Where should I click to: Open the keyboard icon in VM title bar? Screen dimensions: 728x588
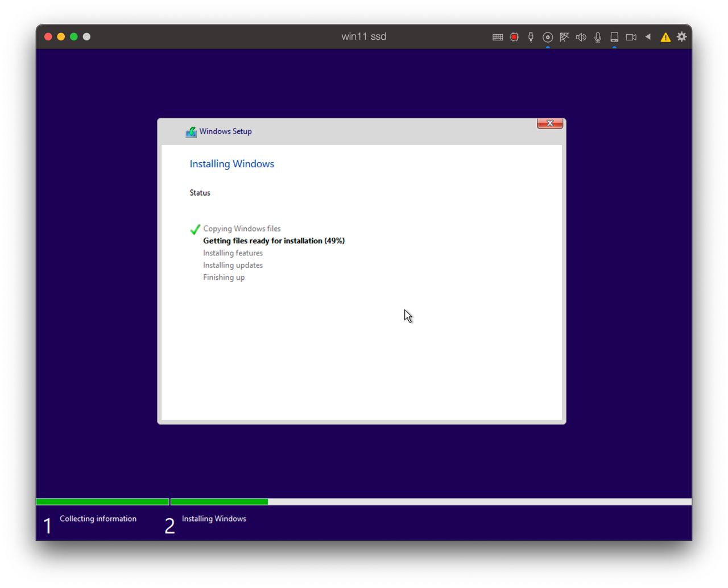(498, 37)
